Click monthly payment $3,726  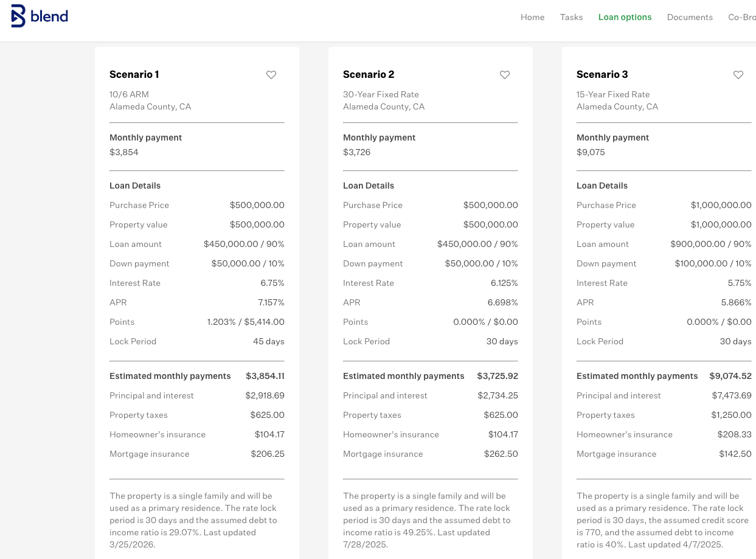tap(357, 152)
